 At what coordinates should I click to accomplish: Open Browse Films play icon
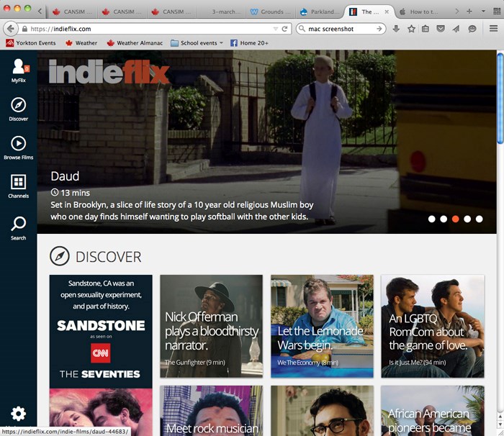coord(18,143)
